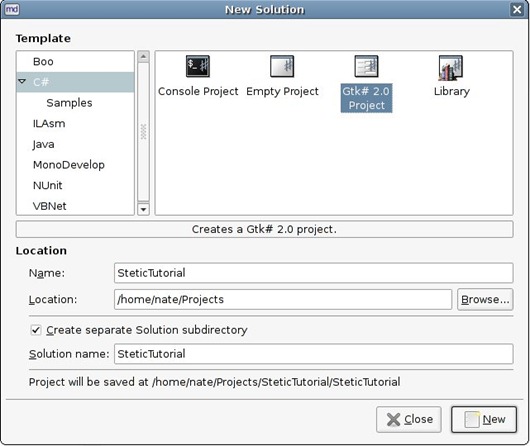This screenshot has height=446, width=530.
Task: Click the Close button
Action: pyautogui.click(x=409, y=419)
